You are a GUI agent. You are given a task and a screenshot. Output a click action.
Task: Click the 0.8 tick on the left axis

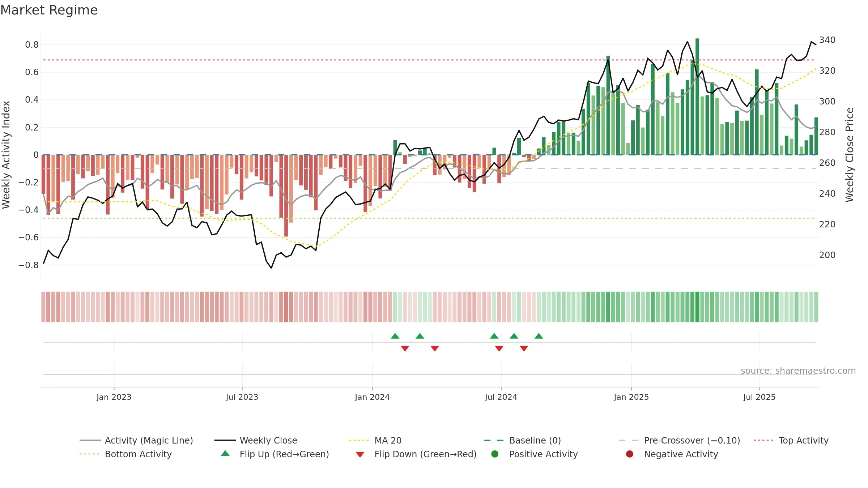(x=32, y=45)
